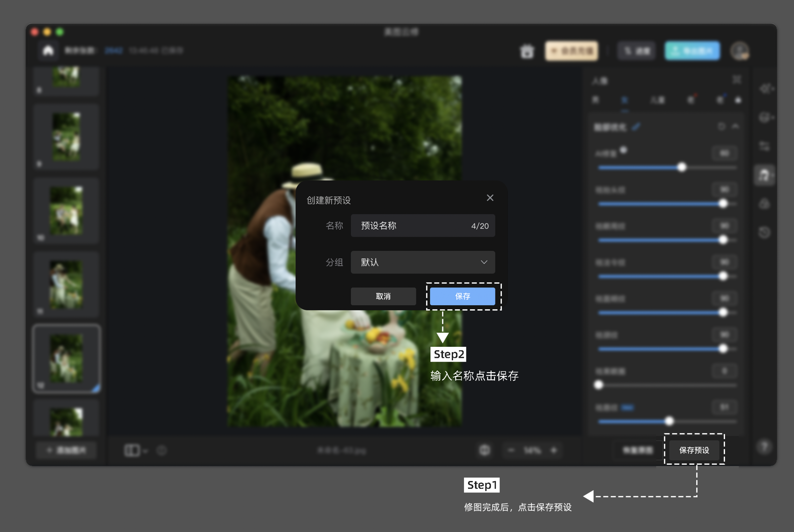Click the zoom in plus icon
Screen dimensions: 794x532
554,450
